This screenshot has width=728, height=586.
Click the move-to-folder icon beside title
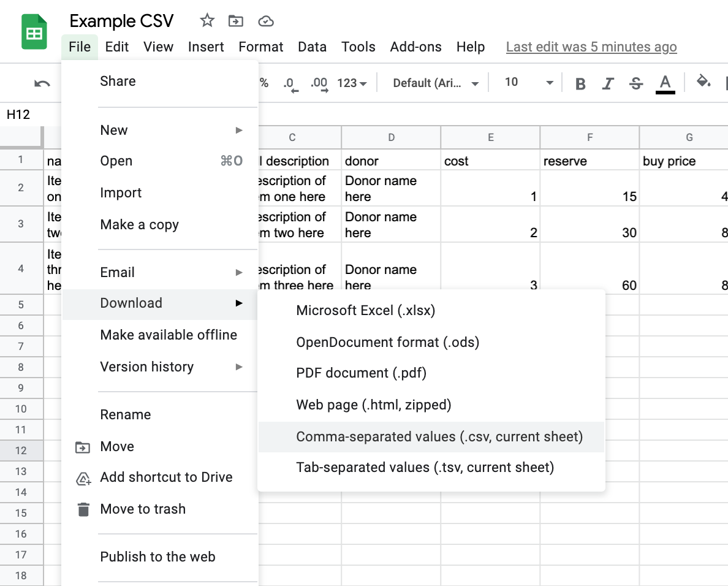click(236, 21)
